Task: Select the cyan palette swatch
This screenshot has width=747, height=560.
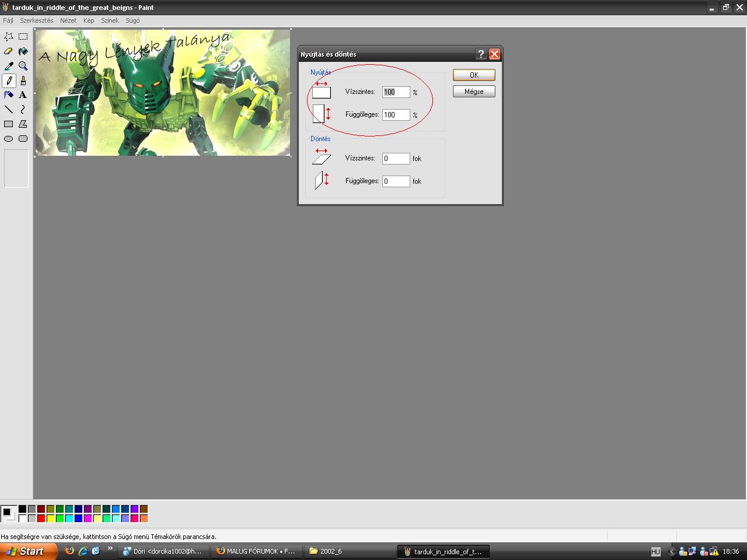Action: coord(69,519)
